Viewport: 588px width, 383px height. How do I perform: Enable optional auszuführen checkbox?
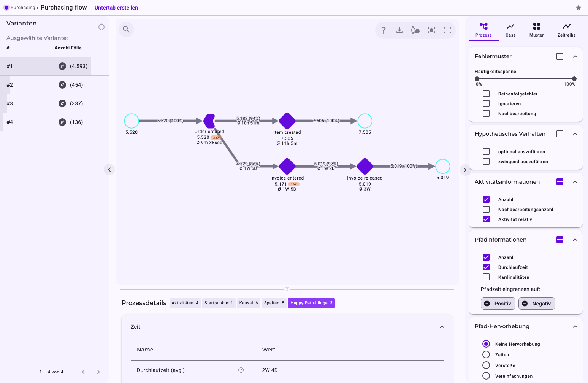[486, 151]
